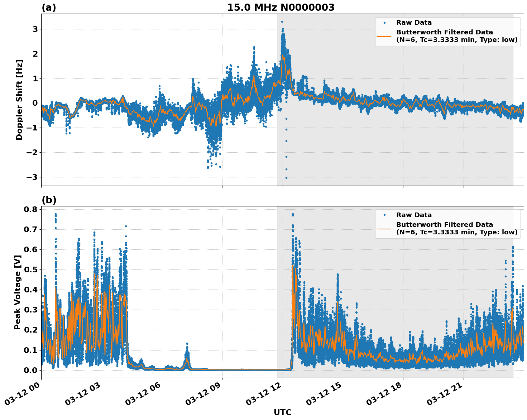Select "Raw Data" label in Peak Voltage legend

click(x=414, y=215)
